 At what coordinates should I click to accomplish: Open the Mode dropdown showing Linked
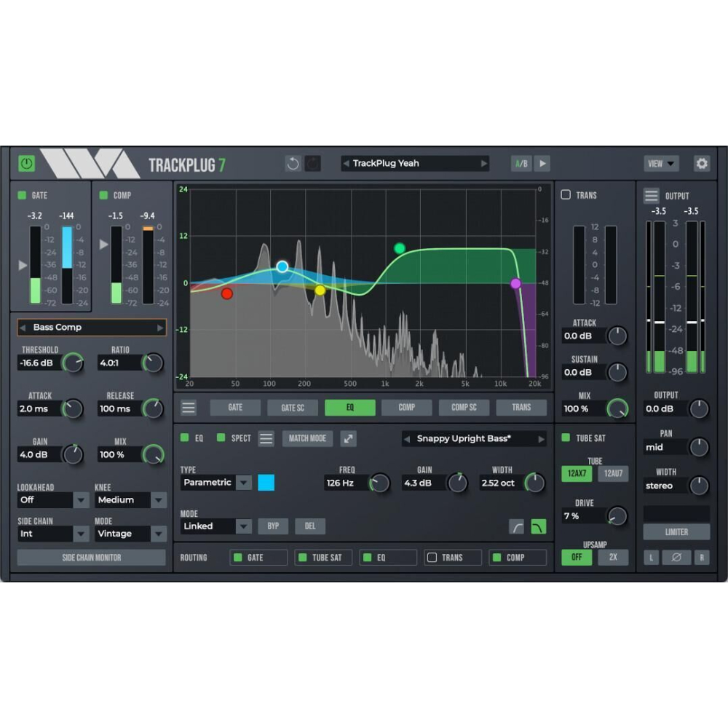pos(215,526)
